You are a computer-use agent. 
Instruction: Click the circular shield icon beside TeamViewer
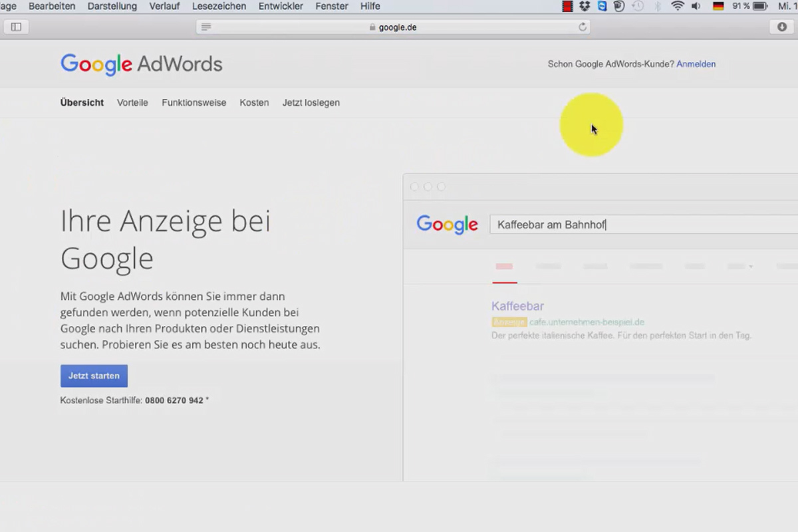619,6
